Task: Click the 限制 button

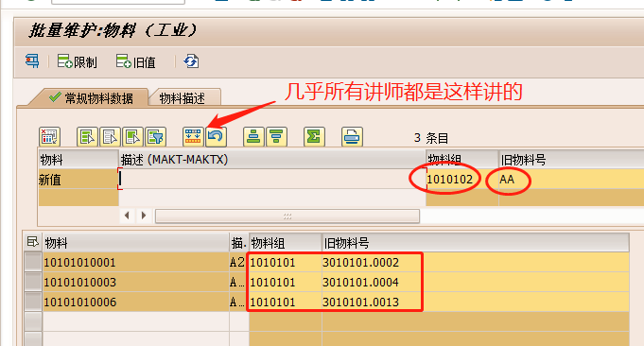Action: [x=77, y=62]
